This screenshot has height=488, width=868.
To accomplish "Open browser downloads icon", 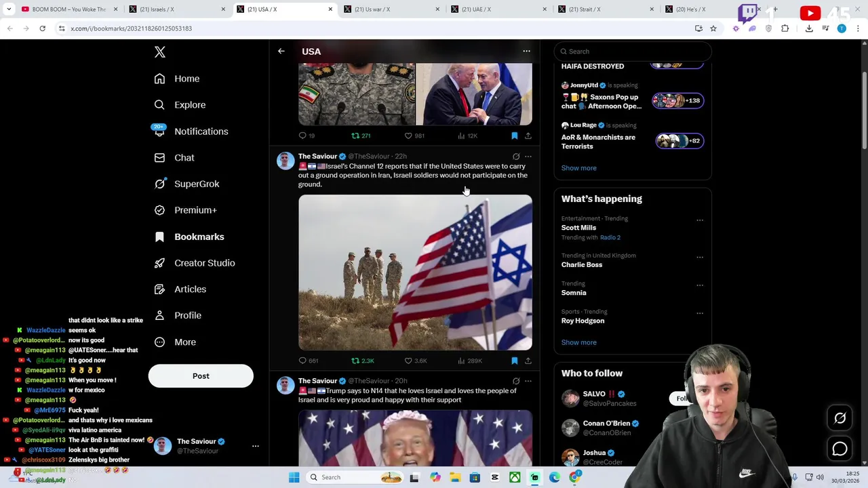I will coord(809,28).
